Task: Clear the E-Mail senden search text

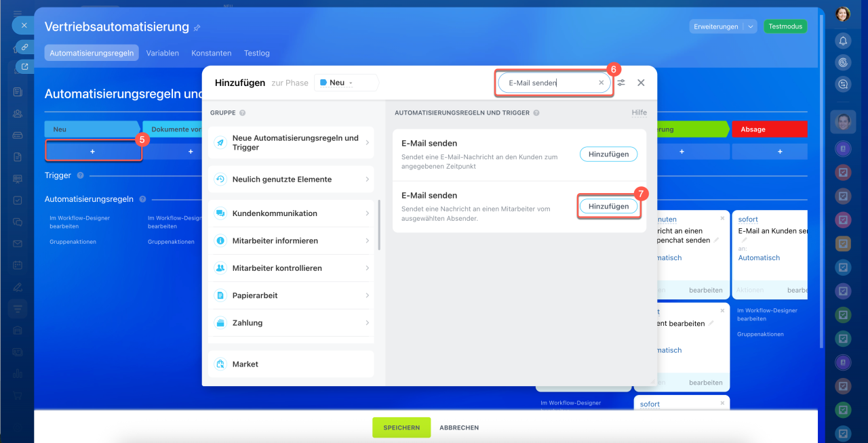Action: click(x=601, y=83)
